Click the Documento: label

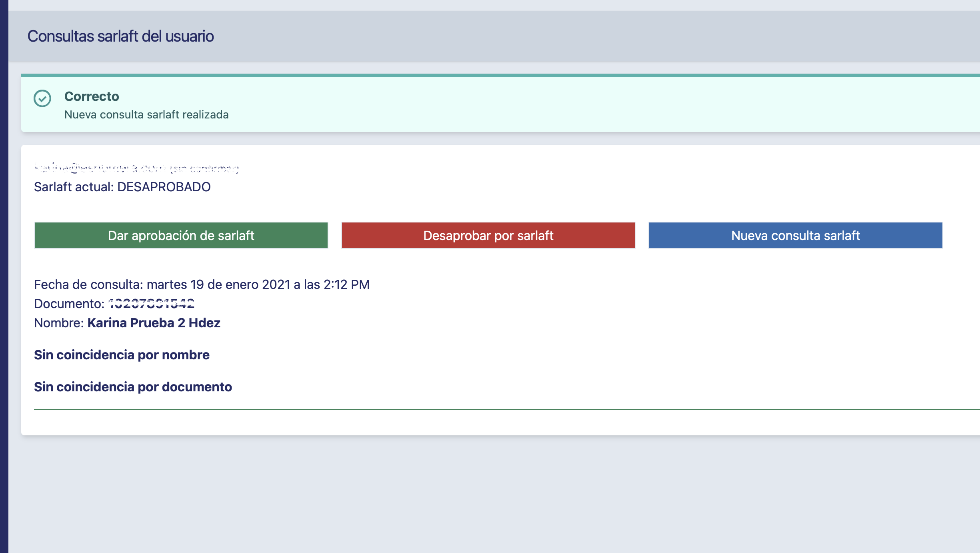click(x=69, y=304)
